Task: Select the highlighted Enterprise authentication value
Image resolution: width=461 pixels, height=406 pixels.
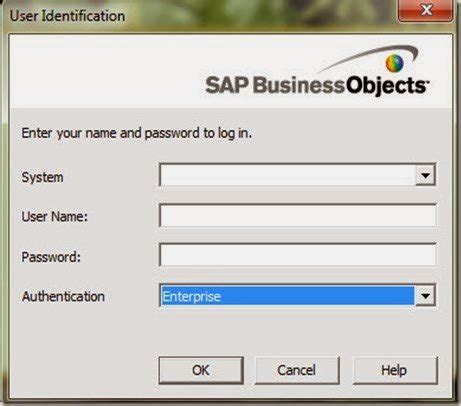Action: pyautogui.click(x=287, y=296)
